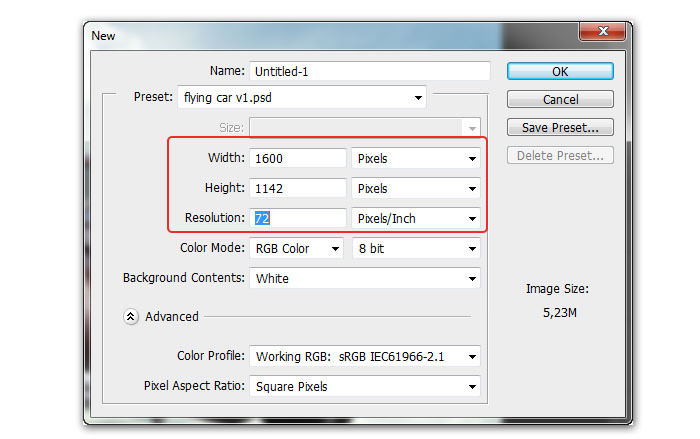Click the Name field containing Untitled-1
Viewport: 700px width, 439px height.
click(369, 71)
